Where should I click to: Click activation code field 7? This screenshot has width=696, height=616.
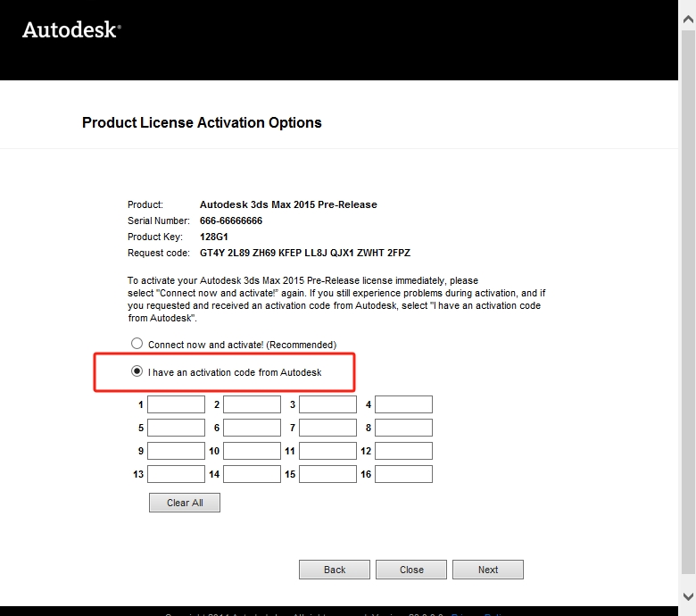pos(327,428)
